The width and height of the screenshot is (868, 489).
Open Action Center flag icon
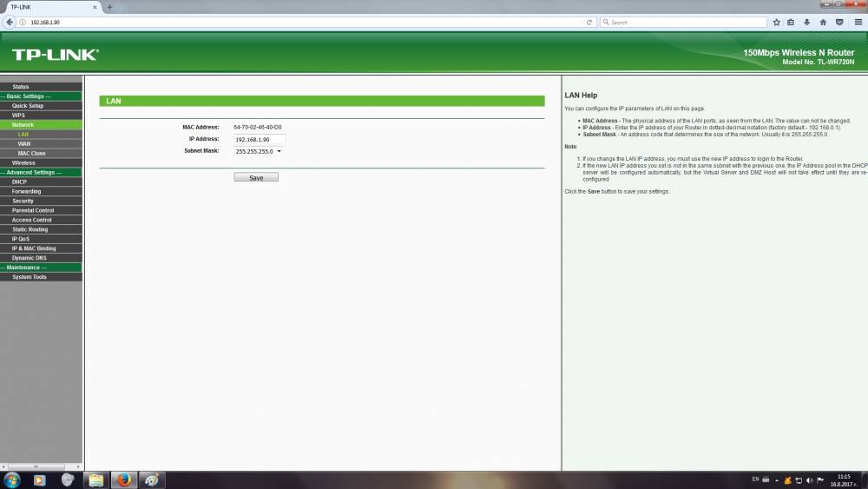point(820,479)
